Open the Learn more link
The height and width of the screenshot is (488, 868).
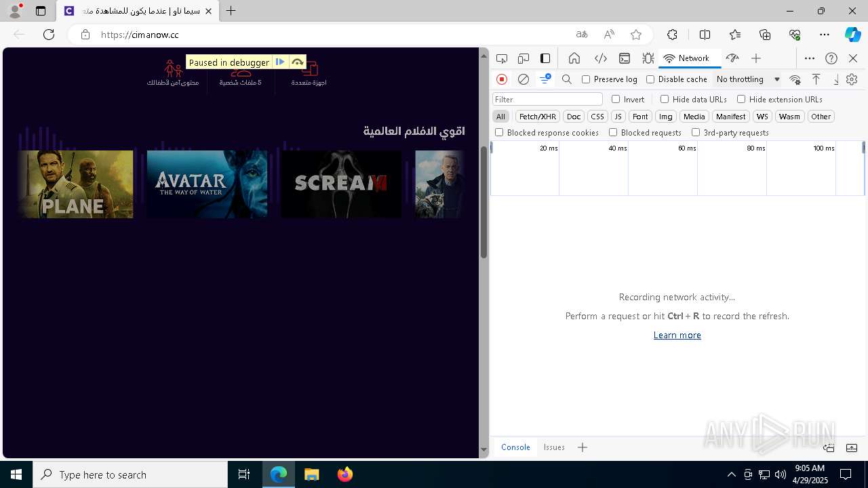click(x=677, y=335)
